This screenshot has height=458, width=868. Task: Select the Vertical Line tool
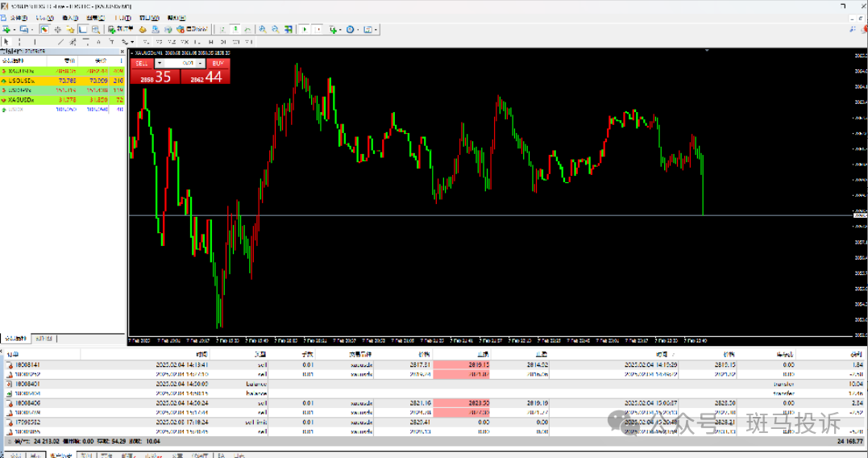click(x=35, y=42)
